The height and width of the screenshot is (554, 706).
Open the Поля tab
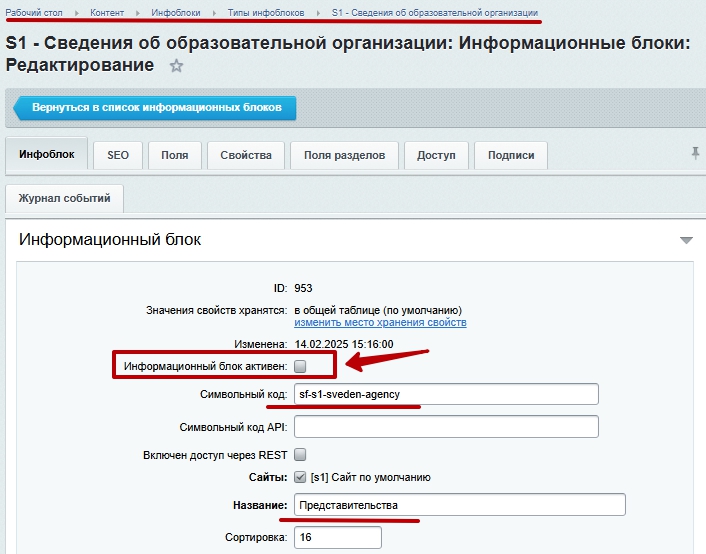pos(175,155)
